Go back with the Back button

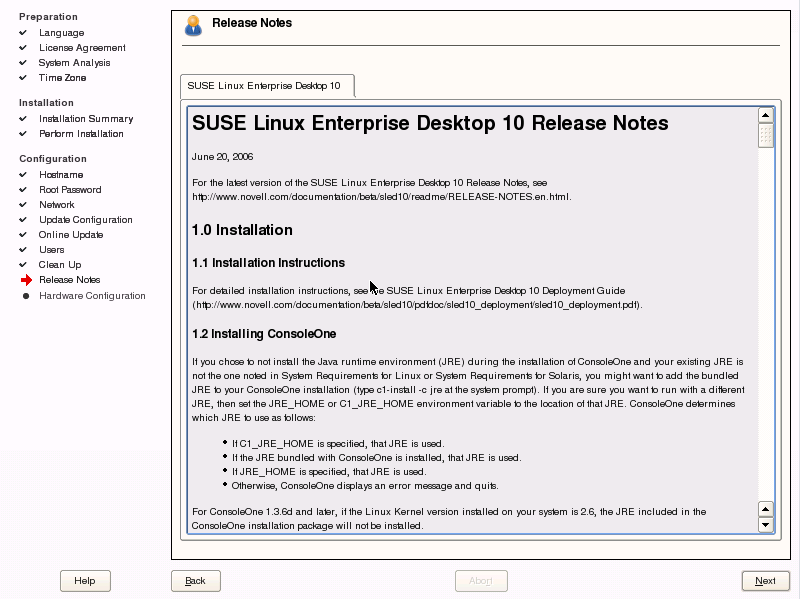[x=196, y=581]
